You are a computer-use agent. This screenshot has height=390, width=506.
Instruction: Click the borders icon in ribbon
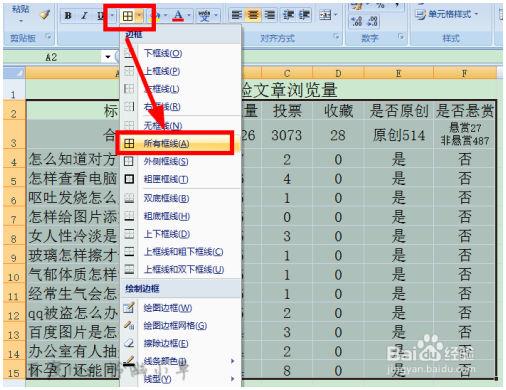click(x=128, y=16)
